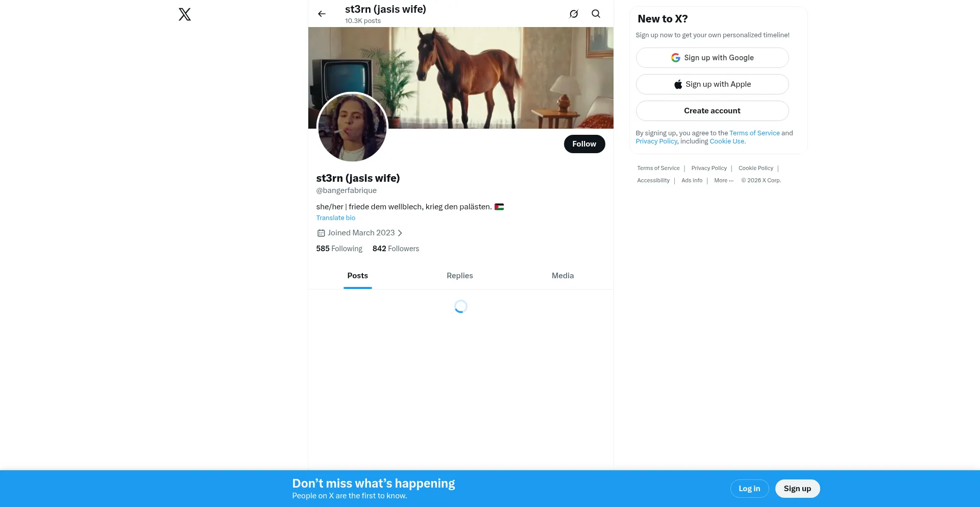This screenshot has height=507, width=980.
Task: Open the profile avatar photo
Action: point(352,128)
